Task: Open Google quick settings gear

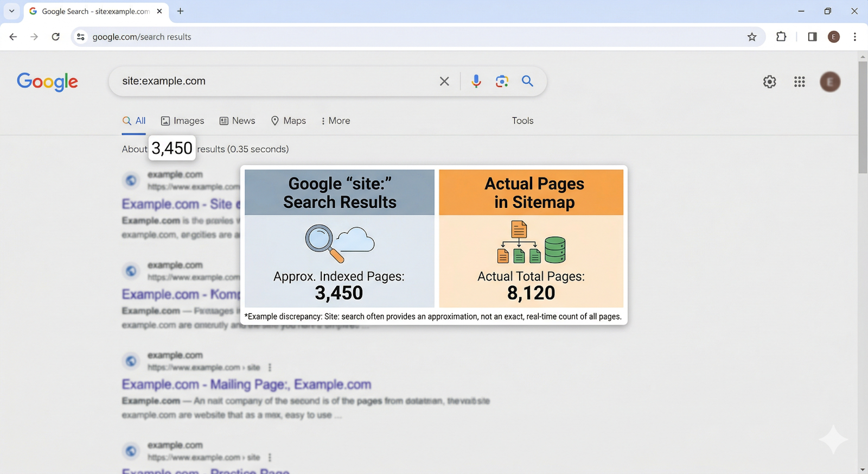Action: tap(769, 82)
